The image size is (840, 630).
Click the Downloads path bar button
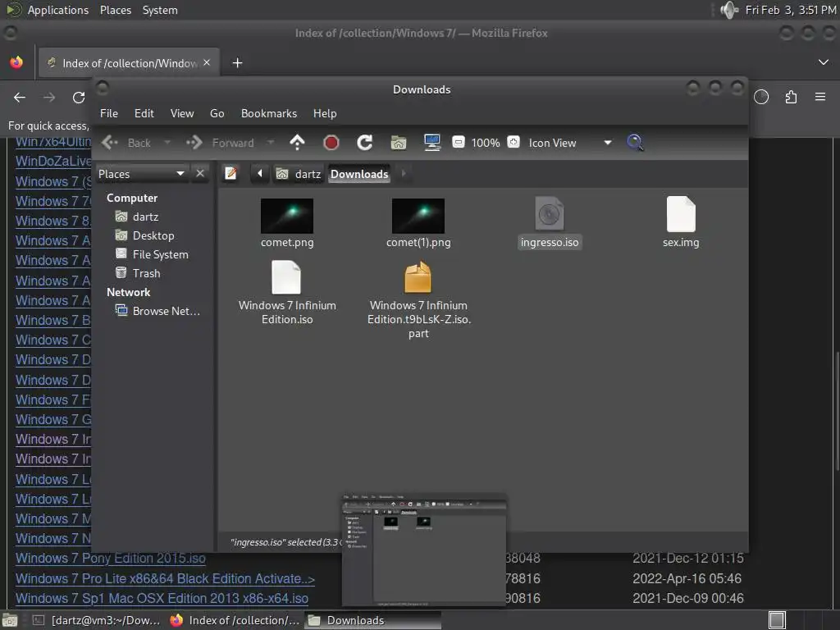tap(359, 174)
